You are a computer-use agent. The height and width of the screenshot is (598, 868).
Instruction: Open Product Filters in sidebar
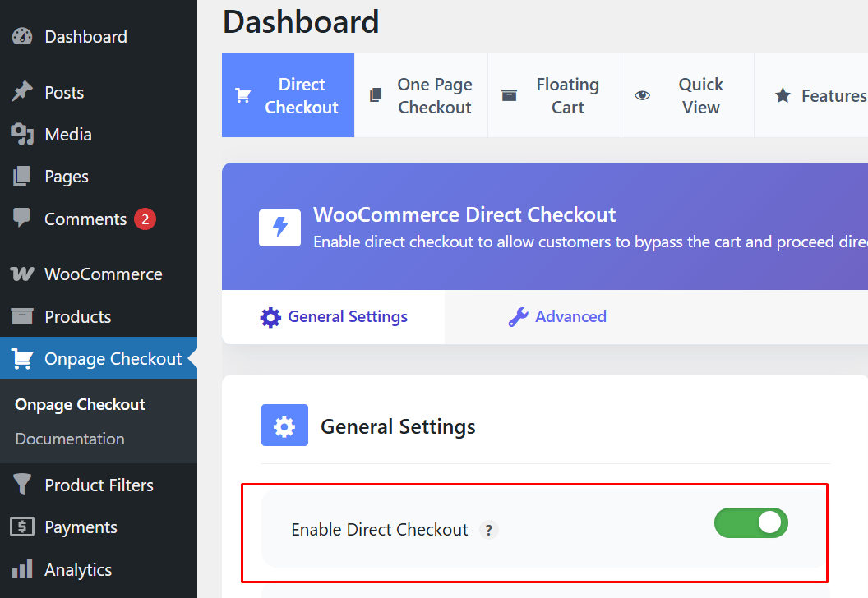pos(99,485)
